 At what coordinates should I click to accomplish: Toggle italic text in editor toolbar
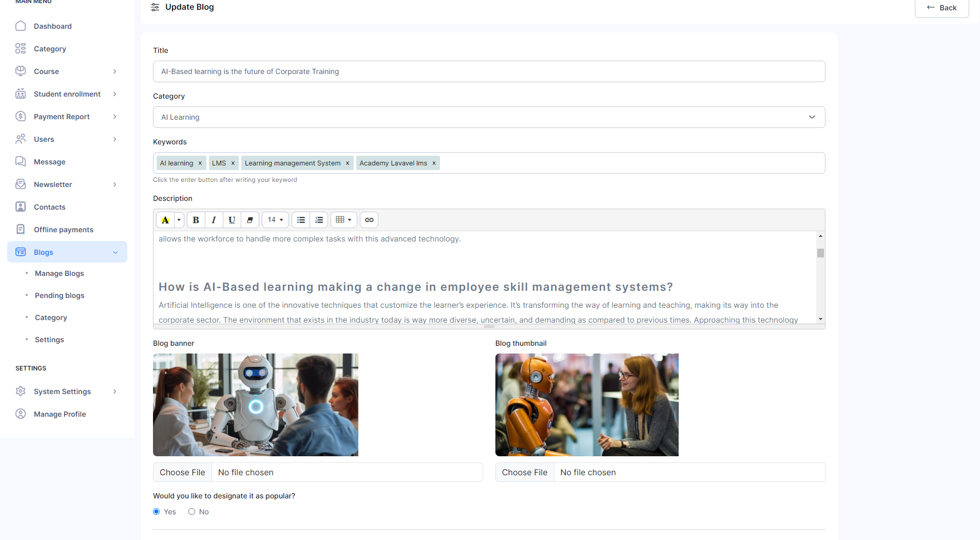pos(214,220)
